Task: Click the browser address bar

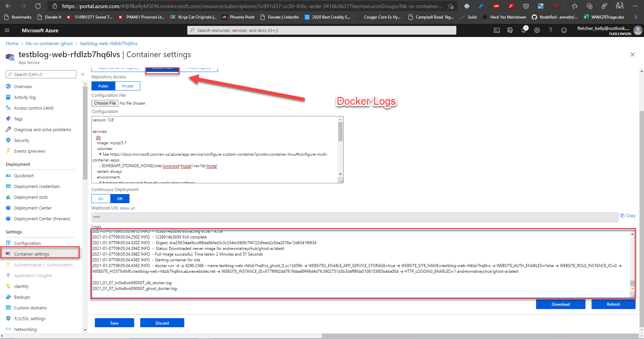Action: tap(252, 6)
